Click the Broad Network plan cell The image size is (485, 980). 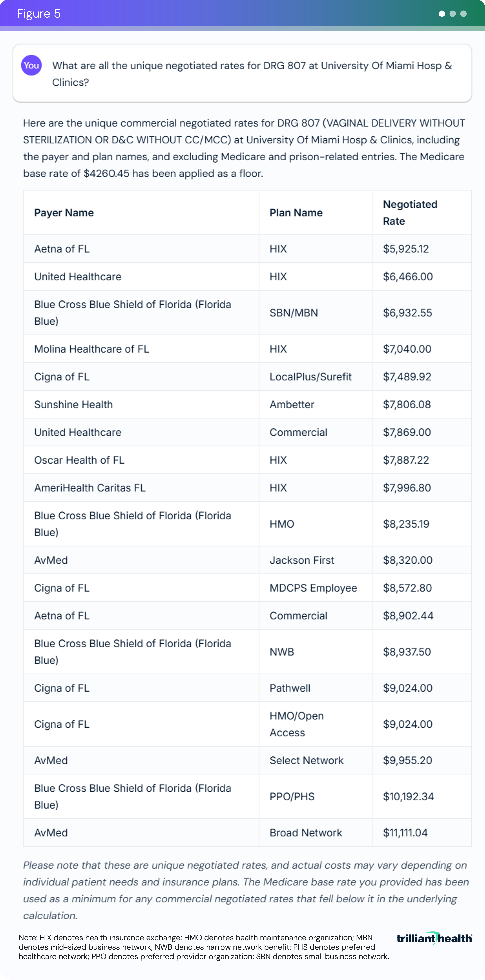tap(306, 832)
